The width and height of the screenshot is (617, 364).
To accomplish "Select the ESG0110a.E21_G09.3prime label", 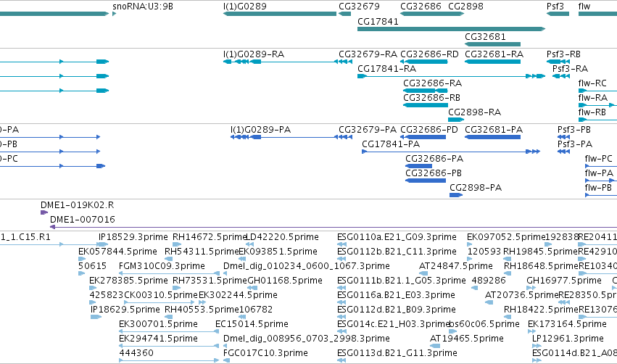I will (x=397, y=237).
